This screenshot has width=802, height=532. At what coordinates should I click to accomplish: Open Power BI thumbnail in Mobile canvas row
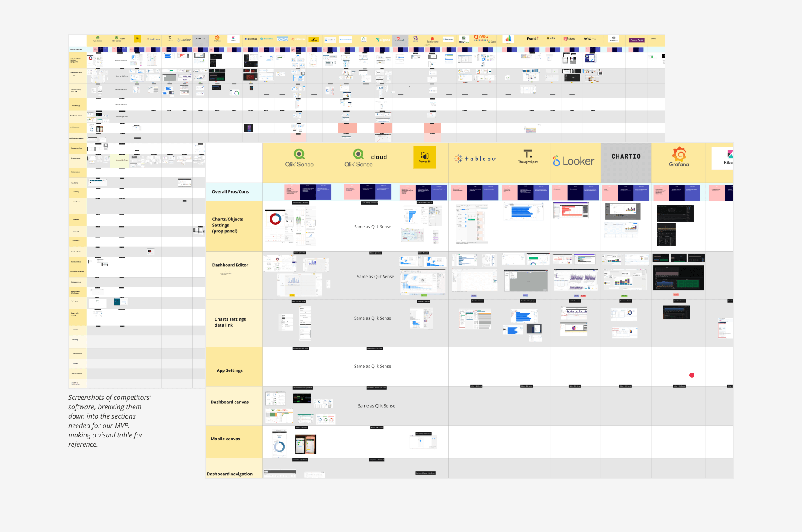tap(423, 442)
